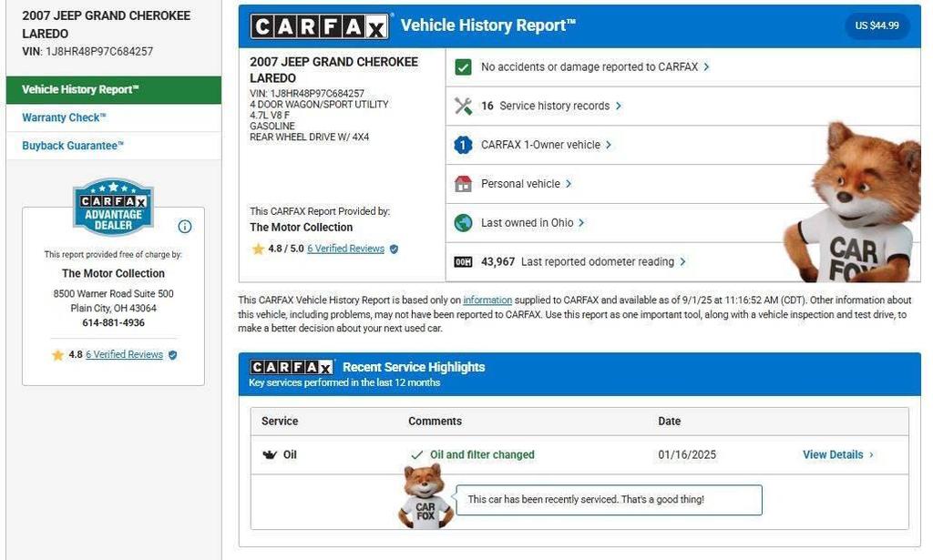Click the green checkmark no-accidents icon
933x560 pixels.
coord(463,67)
